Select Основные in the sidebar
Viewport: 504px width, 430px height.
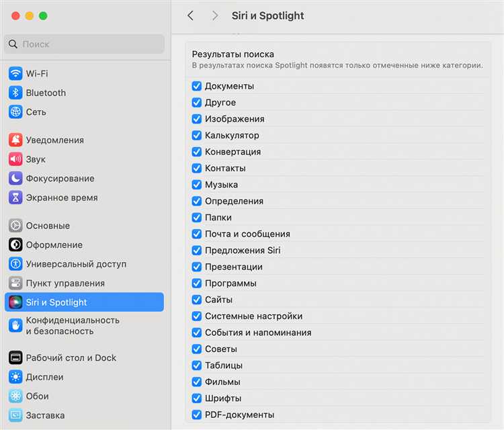point(48,226)
